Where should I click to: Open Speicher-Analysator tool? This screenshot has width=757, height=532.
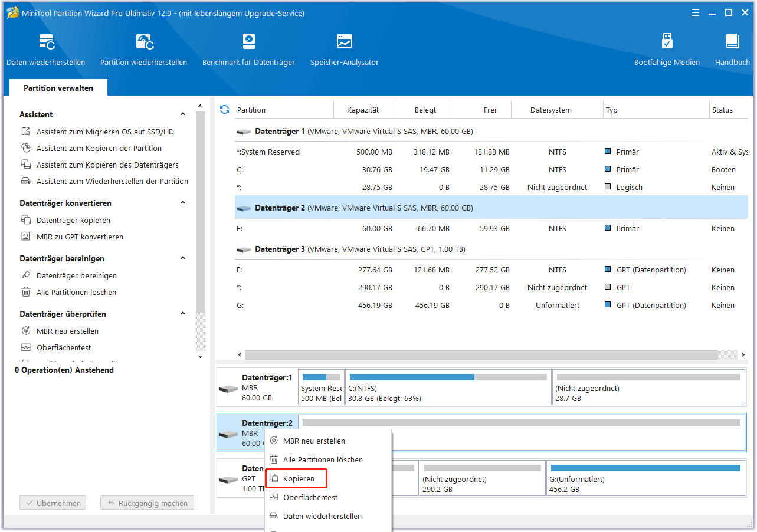345,50
